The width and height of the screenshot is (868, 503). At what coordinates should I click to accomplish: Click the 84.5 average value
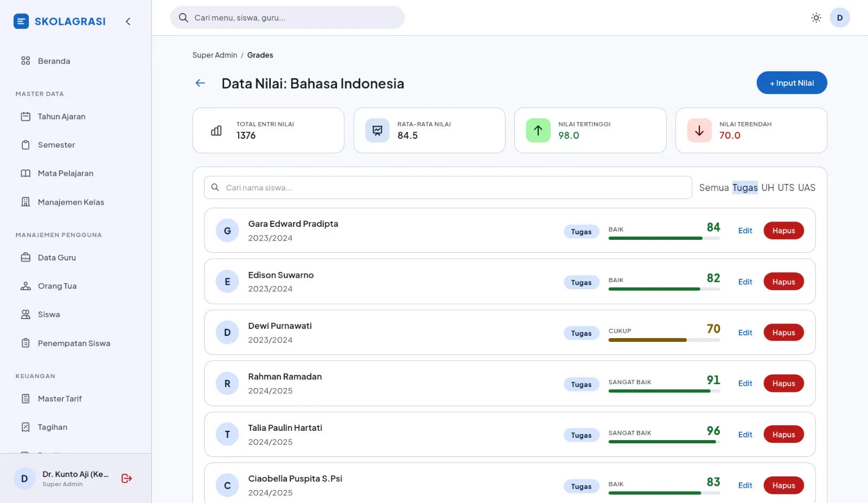click(x=407, y=136)
